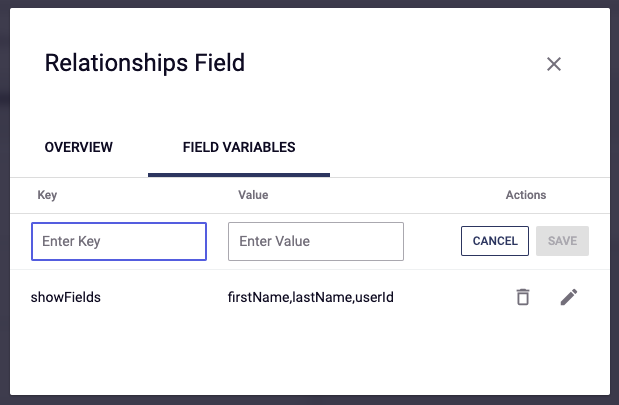Click the Save button

tap(562, 241)
